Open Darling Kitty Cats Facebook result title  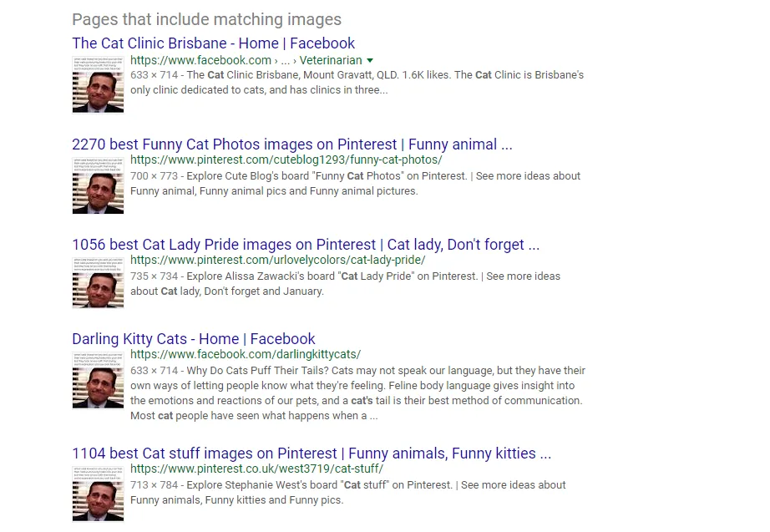tap(194, 339)
